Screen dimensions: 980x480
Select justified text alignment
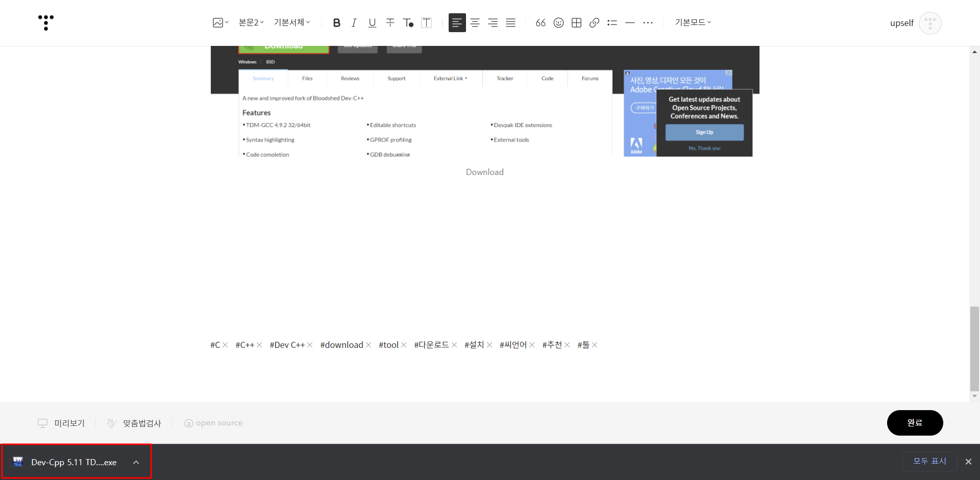[x=510, y=22]
